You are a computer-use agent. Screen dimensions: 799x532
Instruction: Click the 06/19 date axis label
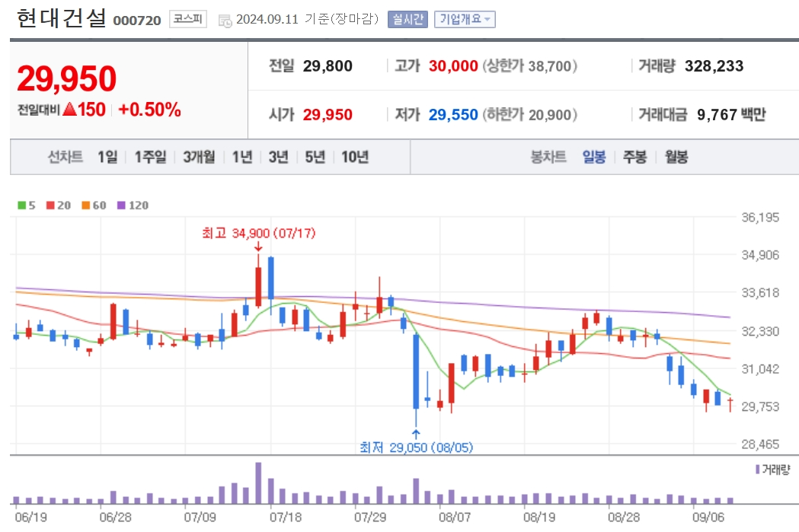click(x=30, y=518)
